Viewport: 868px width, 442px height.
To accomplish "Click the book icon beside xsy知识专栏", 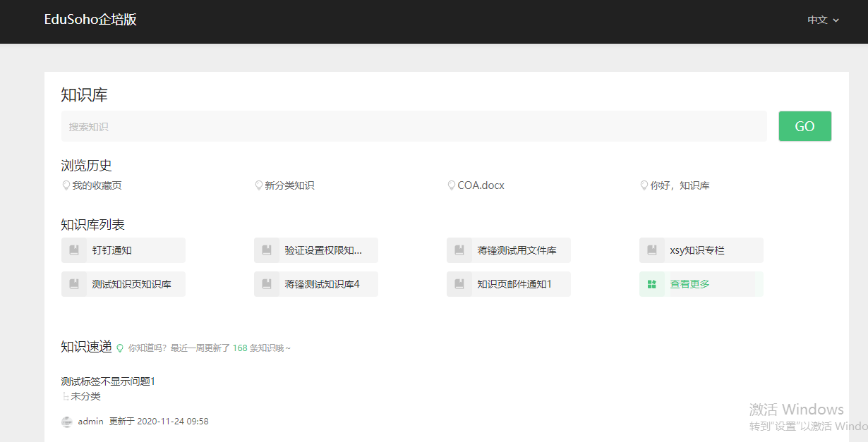I will (x=652, y=250).
